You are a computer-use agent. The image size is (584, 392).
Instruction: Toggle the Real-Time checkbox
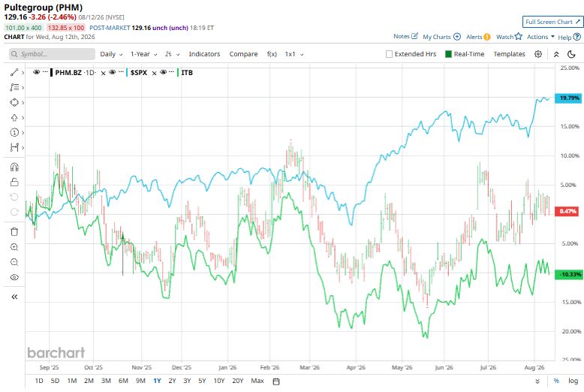pyautogui.click(x=448, y=54)
